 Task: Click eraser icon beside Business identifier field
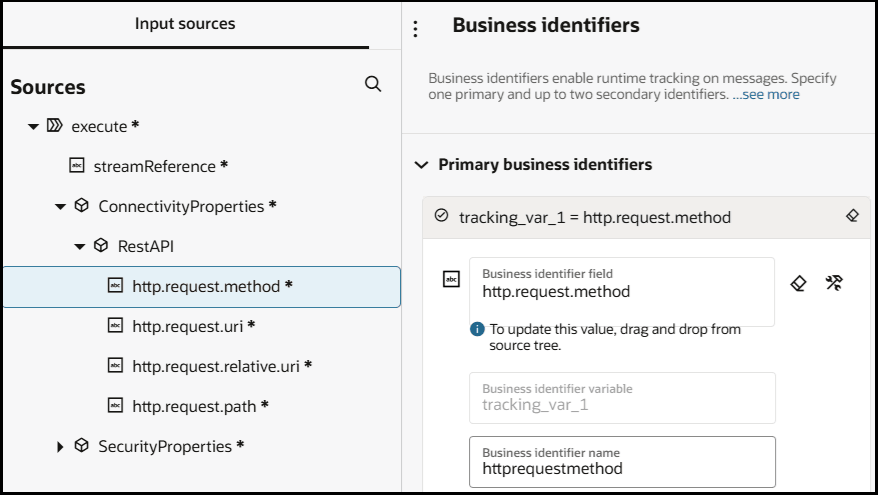tap(798, 283)
